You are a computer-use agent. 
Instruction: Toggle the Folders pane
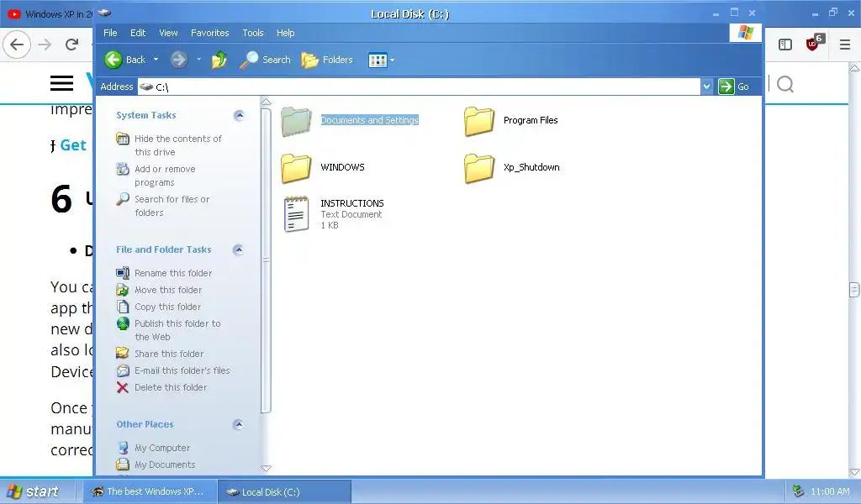[x=327, y=60]
